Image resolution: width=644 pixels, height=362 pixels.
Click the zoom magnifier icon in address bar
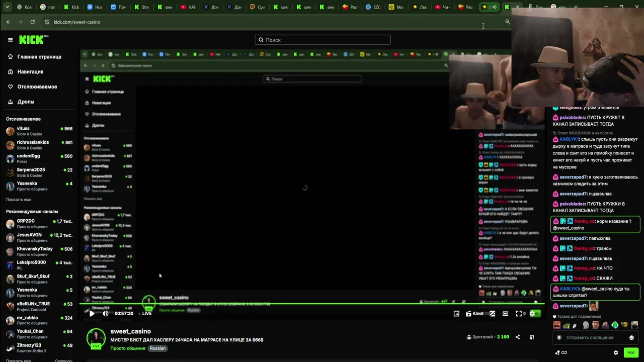[507, 22]
